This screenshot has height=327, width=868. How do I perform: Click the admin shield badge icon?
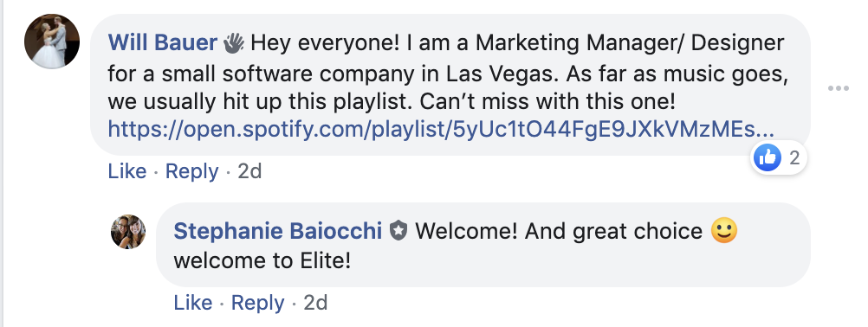pos(398,231)
